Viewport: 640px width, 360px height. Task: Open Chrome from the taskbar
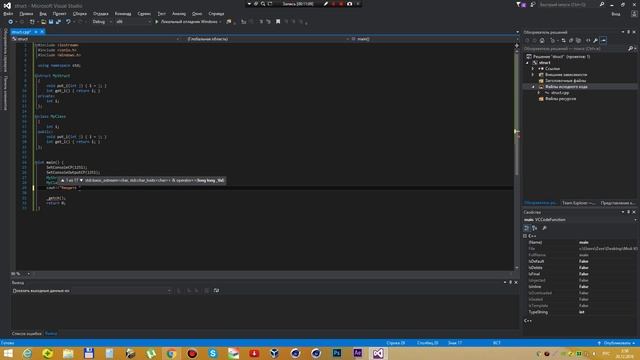tap(171, 353)
